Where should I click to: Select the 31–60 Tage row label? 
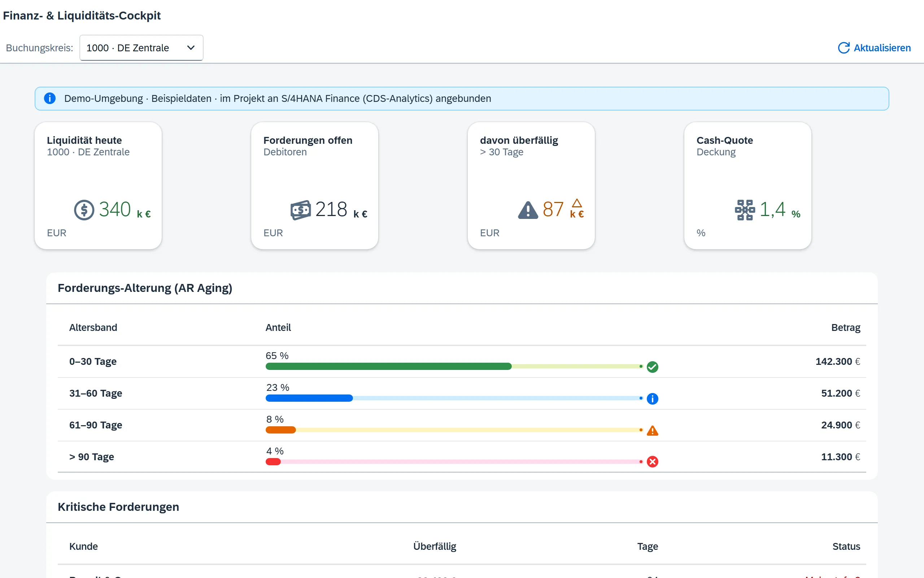[x=95, y=393]
